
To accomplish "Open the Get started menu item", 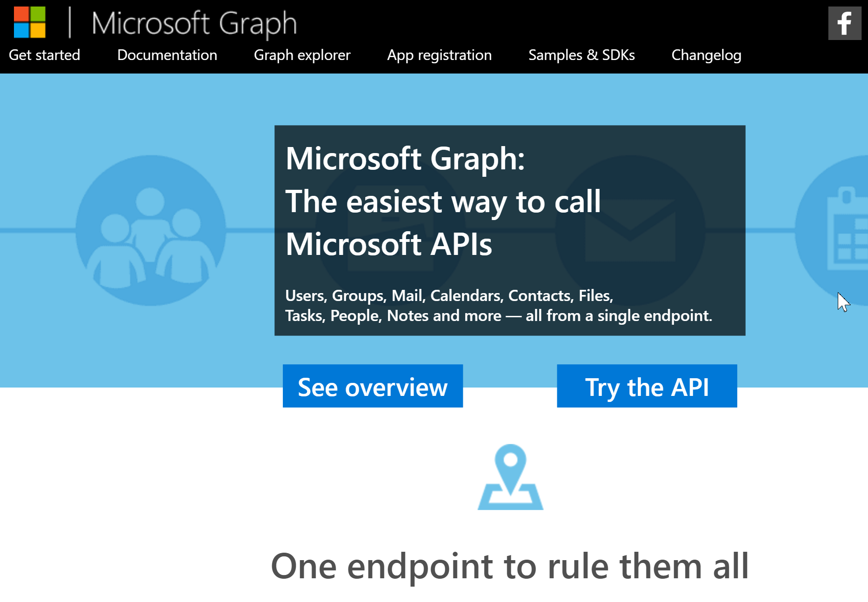I will click(x=45, y=55).
